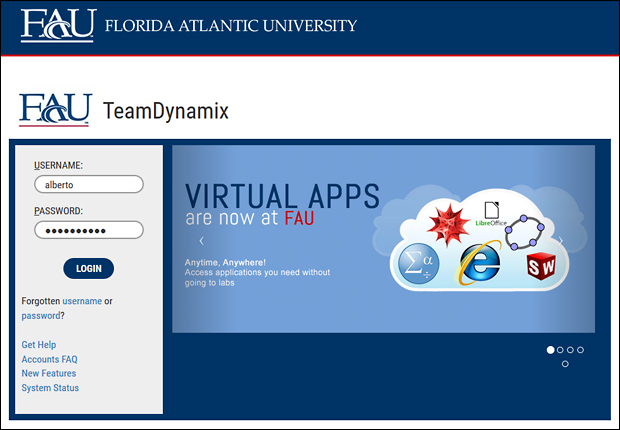Advance to next carousel slide arrow
Screen dimensions: 620x430
561,240
